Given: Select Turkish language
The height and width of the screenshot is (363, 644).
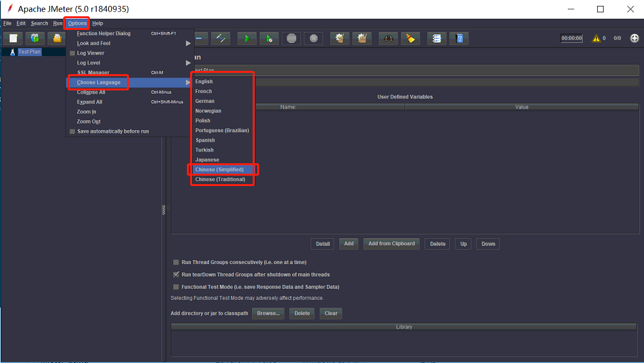Looking at the screenshot, I should pyautogui.click(x=222, y=150).
